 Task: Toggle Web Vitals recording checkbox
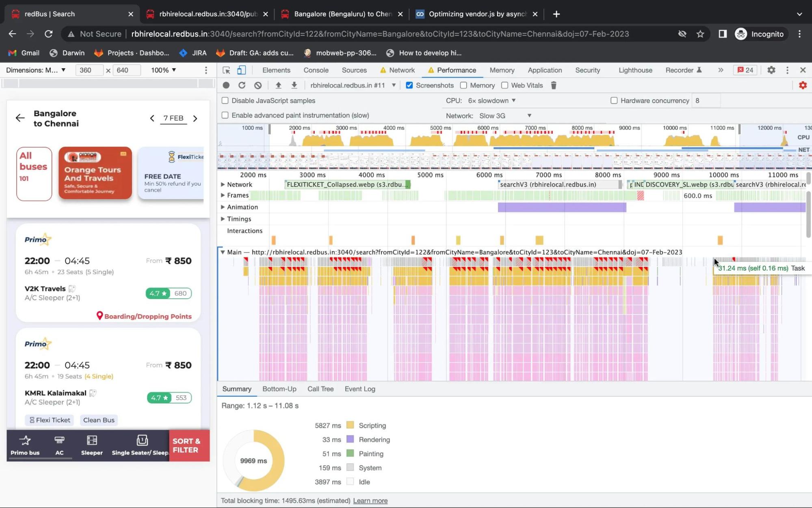[x=504, y=85]
